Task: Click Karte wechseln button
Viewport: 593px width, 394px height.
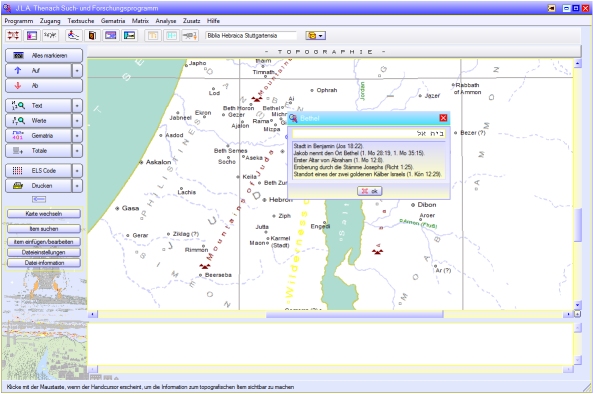Action: (x=44, y=214)
